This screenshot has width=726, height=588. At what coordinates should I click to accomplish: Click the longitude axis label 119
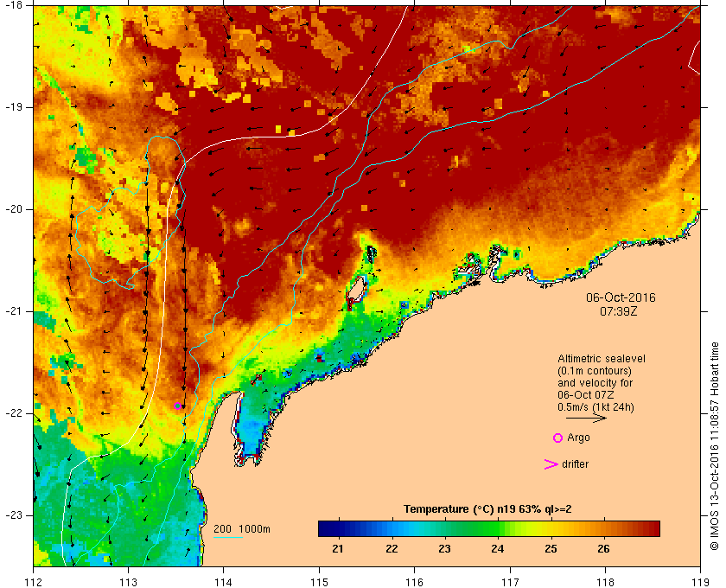[x=701, y=582]
